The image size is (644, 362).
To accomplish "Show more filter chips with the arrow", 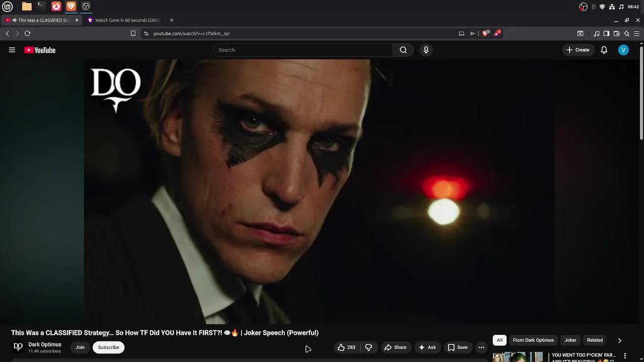I will (619, 340).
